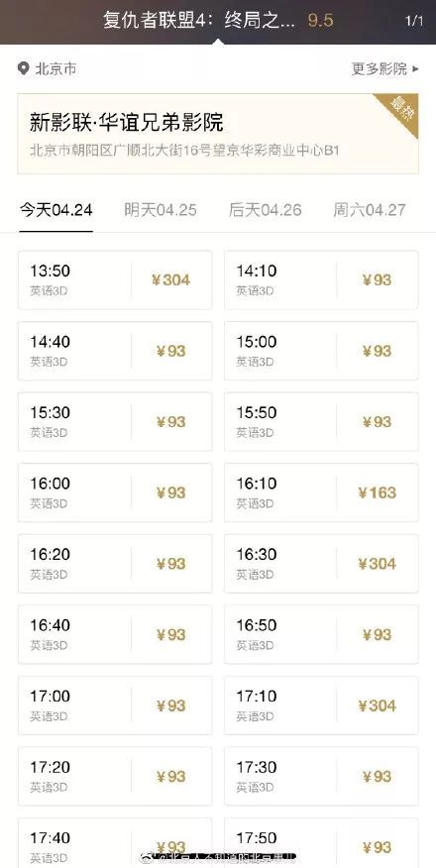The height and width of the screenshot is (868, 436).
Task: Choose the 13:50 showtime priced ¥304
Action: 115,280
